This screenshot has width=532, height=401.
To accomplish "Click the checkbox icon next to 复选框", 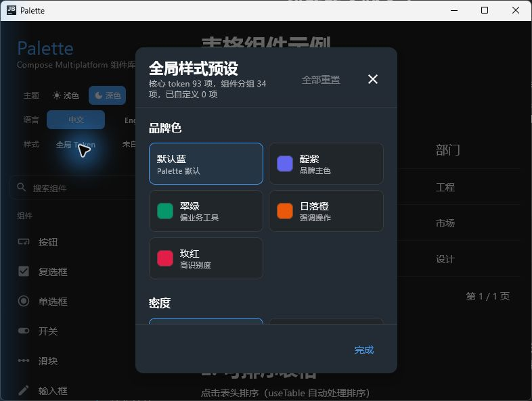I will pyautogui.click(x=24, y=271).
